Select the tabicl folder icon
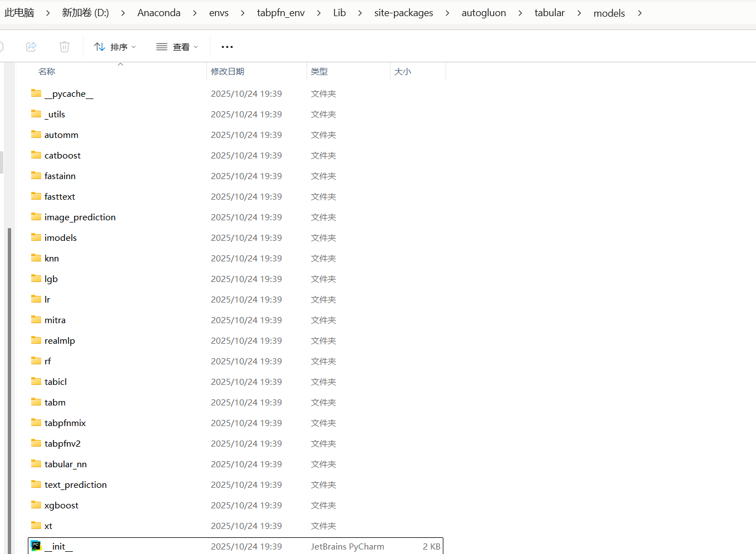756x554 pixels. pyautogui.click(x=36, y=381)
